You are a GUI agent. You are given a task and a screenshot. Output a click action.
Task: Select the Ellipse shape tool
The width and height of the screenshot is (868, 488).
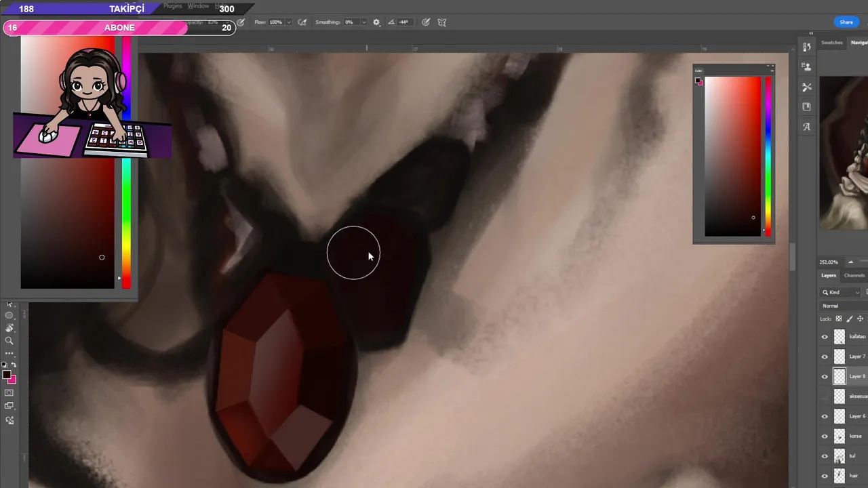click(x=9, y=315)
